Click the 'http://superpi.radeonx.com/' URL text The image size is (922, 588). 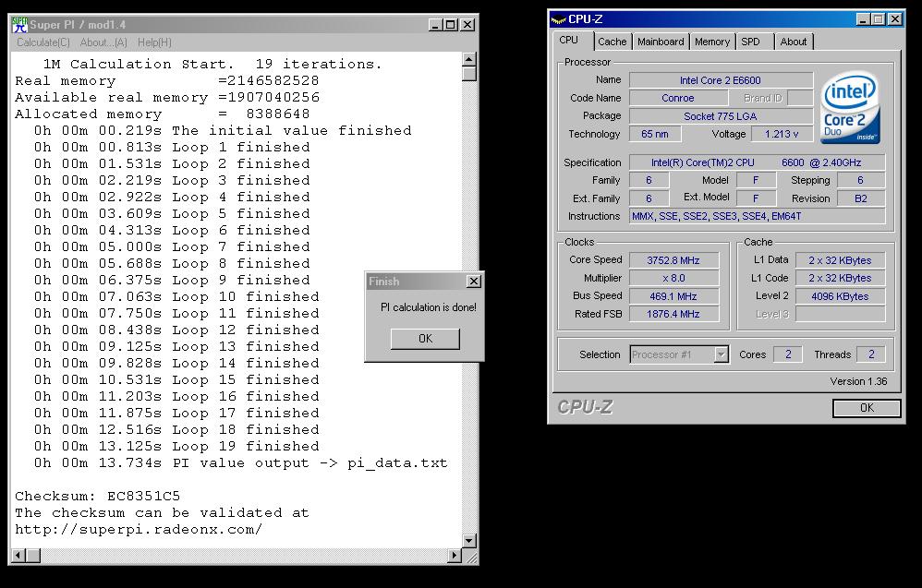(x=139, y=529)
